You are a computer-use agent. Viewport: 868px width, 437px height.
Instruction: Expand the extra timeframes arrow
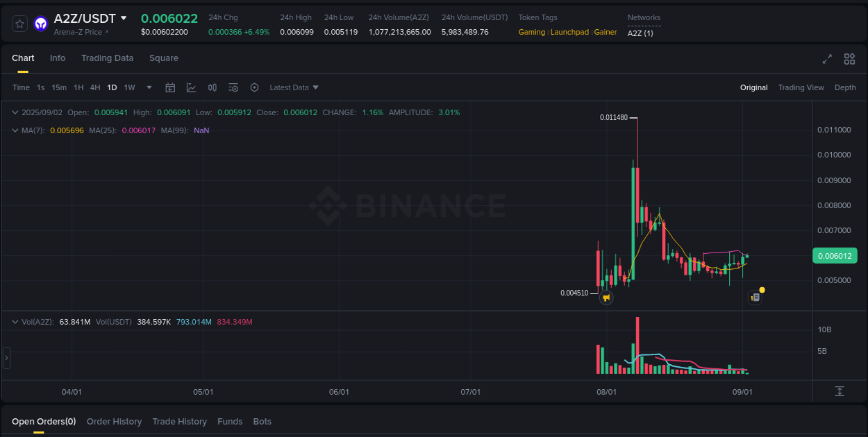[149, 87]
